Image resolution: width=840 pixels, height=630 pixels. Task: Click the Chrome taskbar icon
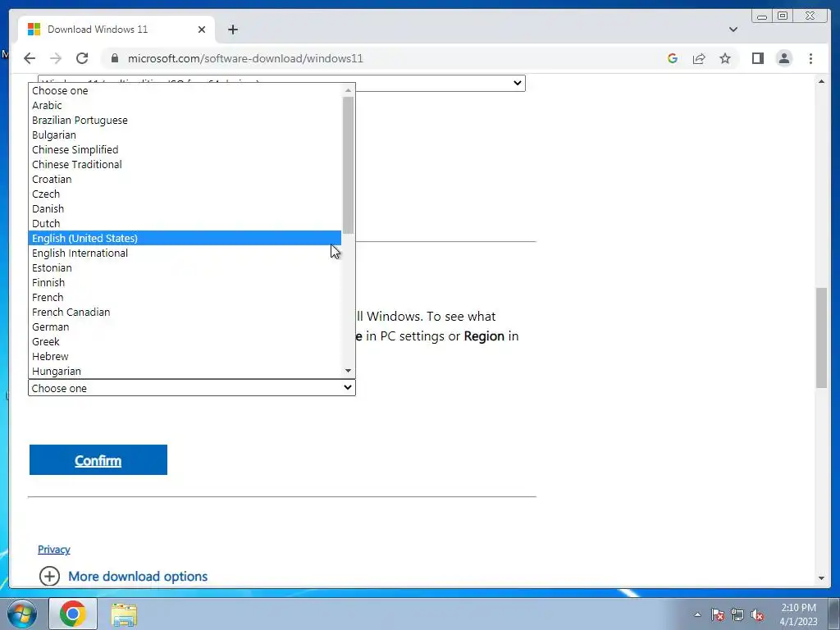[73, 614]
